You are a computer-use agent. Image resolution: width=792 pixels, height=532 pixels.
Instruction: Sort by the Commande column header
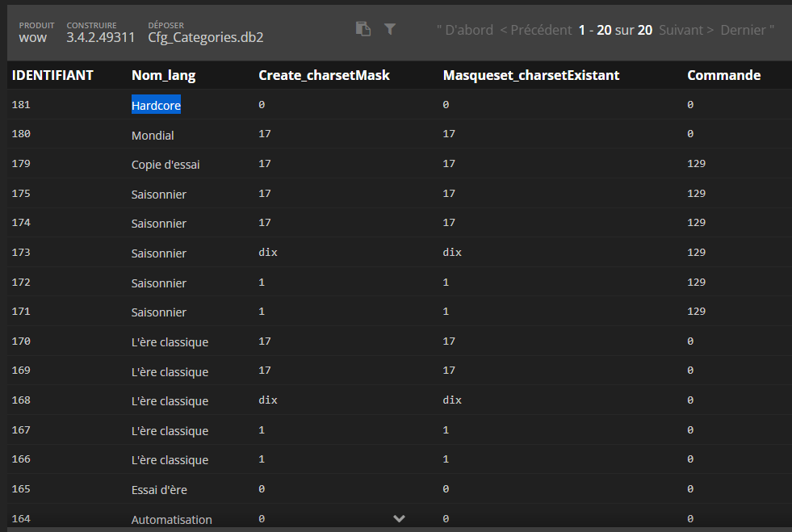[723, 75]
